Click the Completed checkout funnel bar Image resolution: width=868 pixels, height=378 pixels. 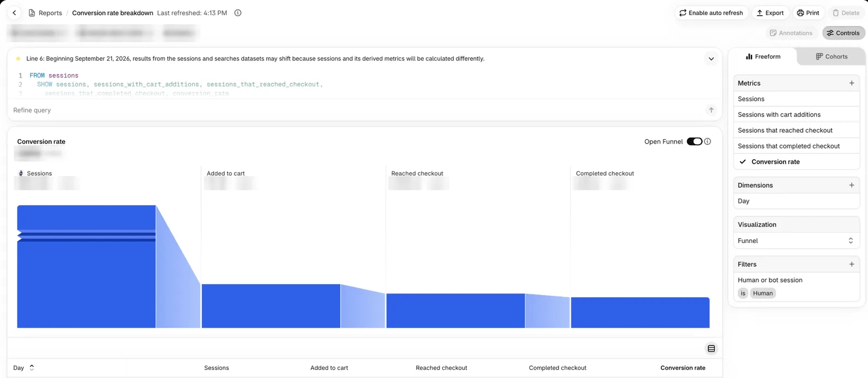tap(640, 312)
